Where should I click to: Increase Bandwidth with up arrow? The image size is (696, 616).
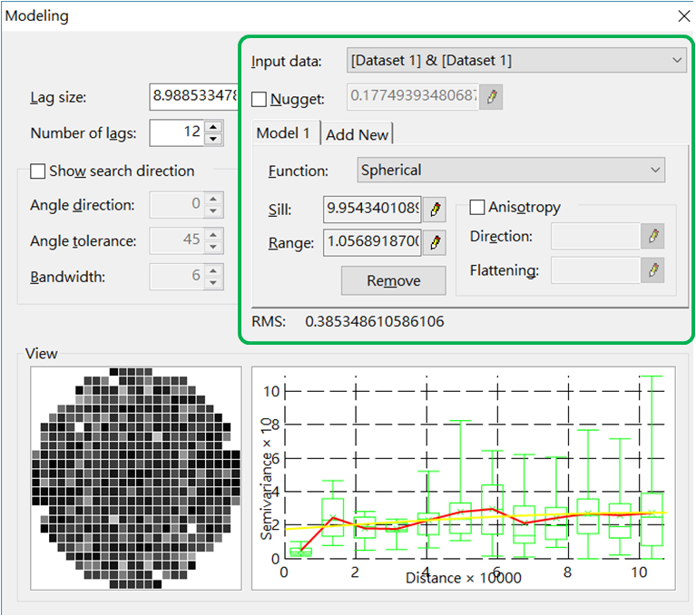(213, 270)
